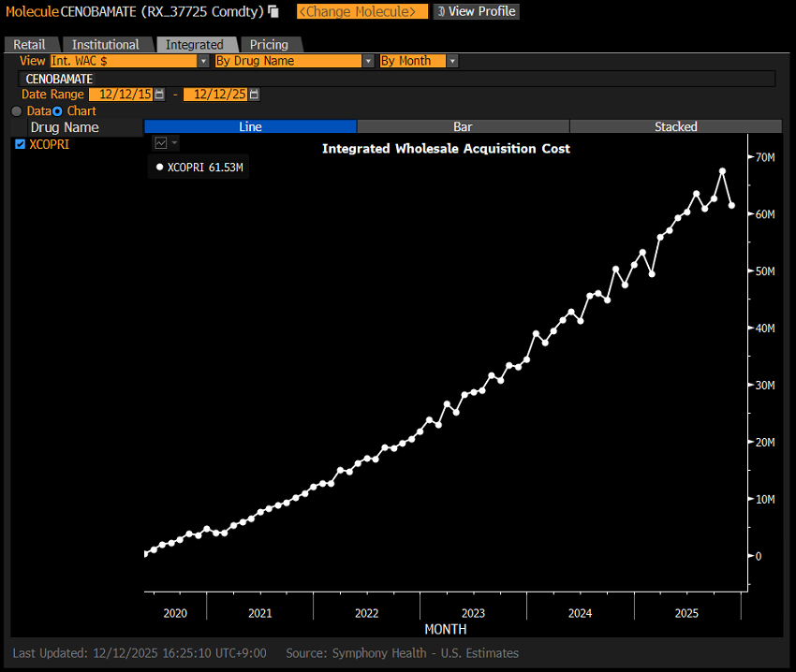Toggle the XCOPRI drug checkbox

pos(20,144)
